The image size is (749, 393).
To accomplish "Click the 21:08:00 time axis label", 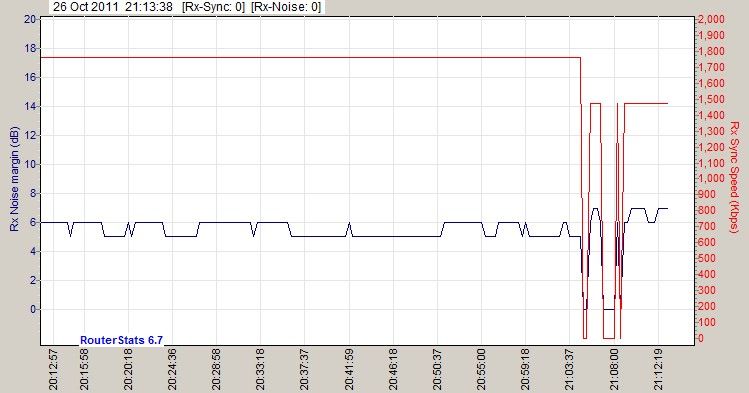I will [614, 370].
